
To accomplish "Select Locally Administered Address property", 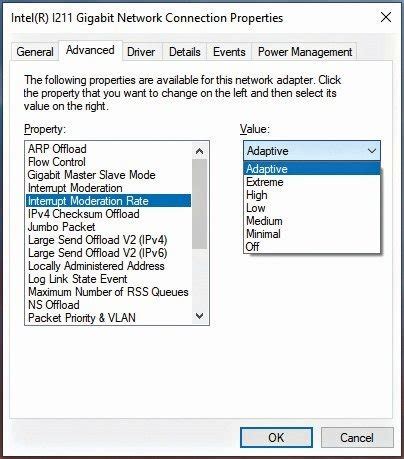I will (108, 266).
